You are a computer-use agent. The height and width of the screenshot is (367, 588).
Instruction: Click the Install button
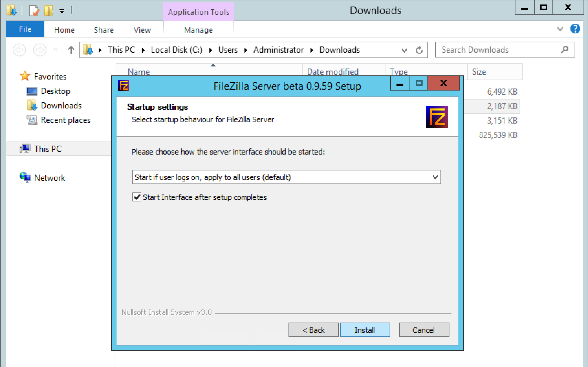coord(365,330)
